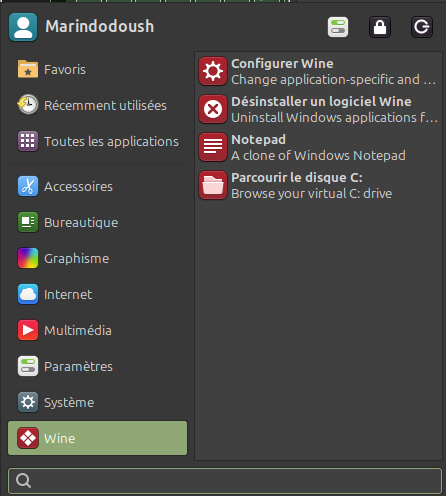Image resolution: width=446 pixels, height=496 pixels.
Task: Click the Désinstaller un logiciel Wine icon
Action: [x=213, y=109]
